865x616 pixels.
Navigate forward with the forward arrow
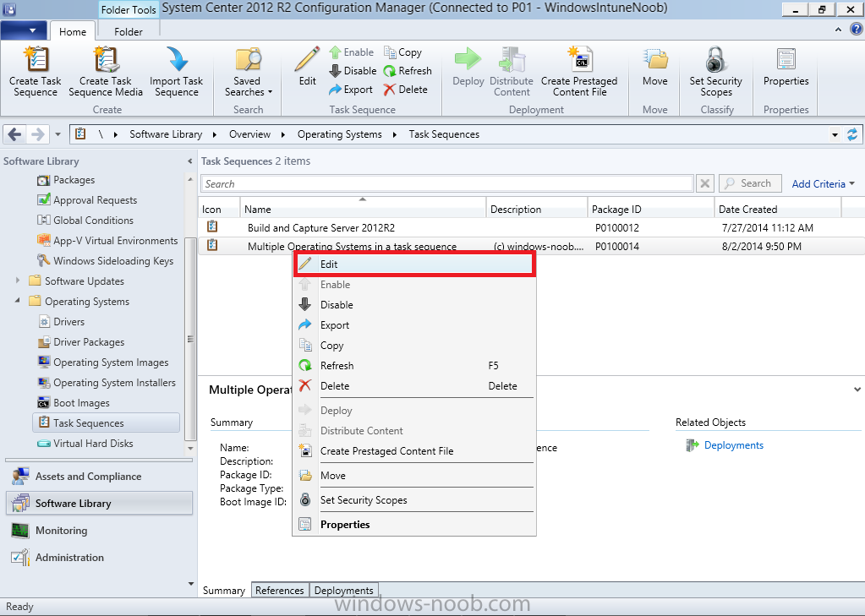pyautogui.click(x=37, y=134)
